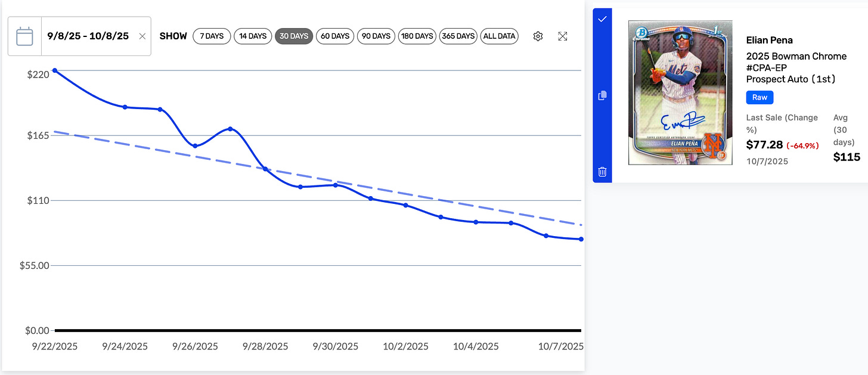Screen dimensions: 868x375
Task: Select the ALL DATA range
Action: 500,36
